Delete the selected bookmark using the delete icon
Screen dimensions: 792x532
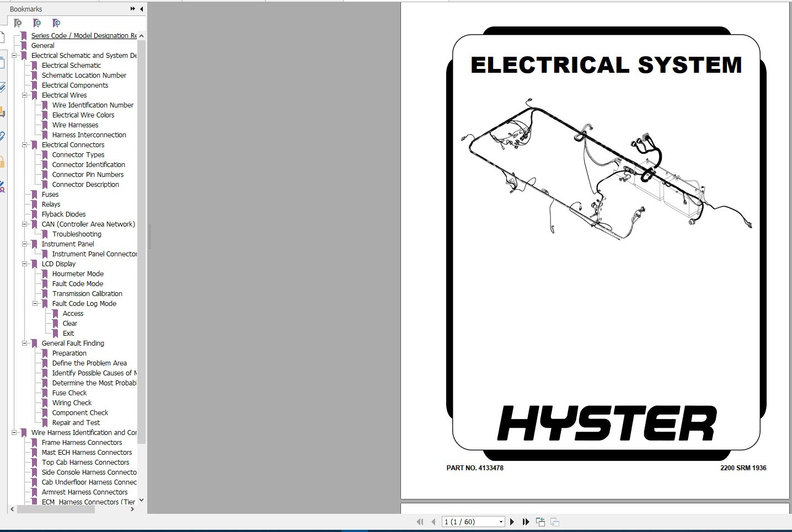(17, 23)
